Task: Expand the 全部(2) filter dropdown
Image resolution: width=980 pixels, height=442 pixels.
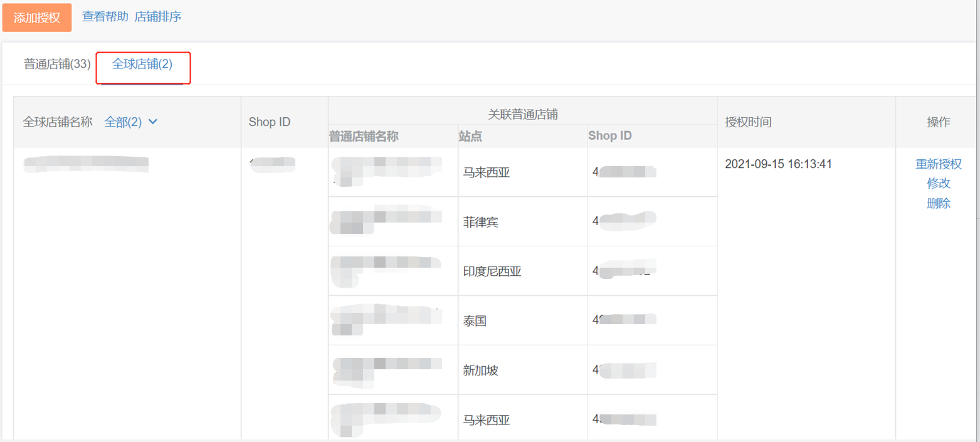Action: pyautogui.click(x=130, y=122)
